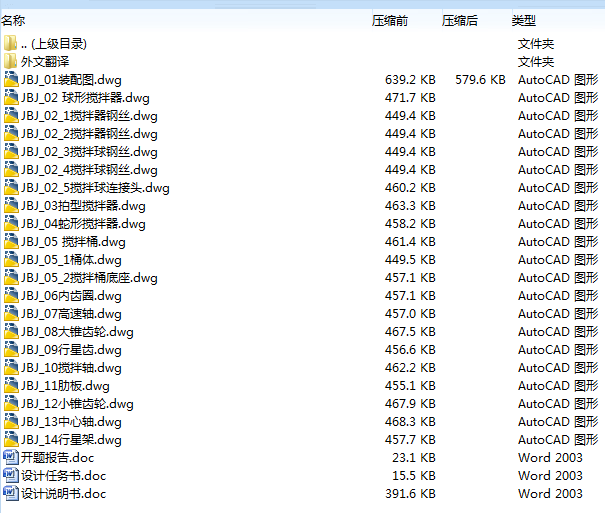Click the JBJ_05_2搅拌桶底座.dwg file icon
The height and width of the screenshot is (513, 605).
[11, 278]
